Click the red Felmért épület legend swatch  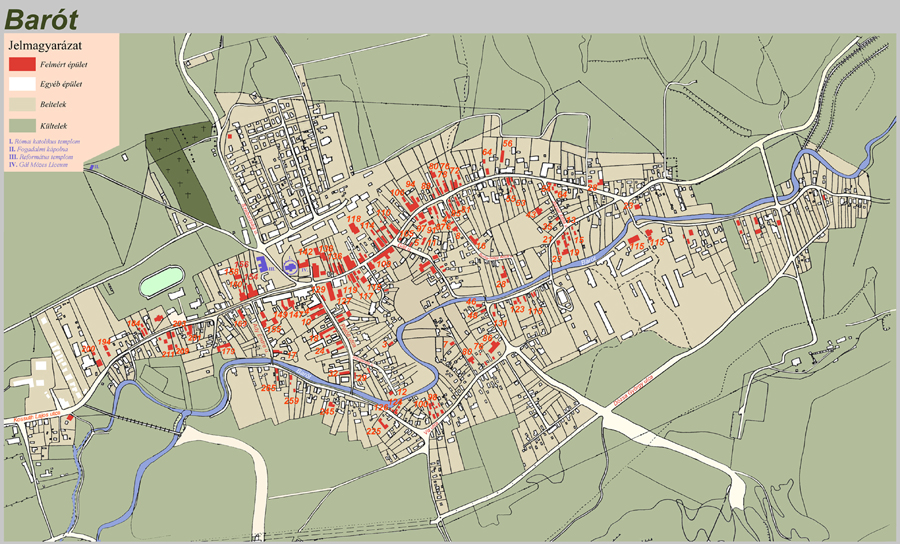(21, 64)
